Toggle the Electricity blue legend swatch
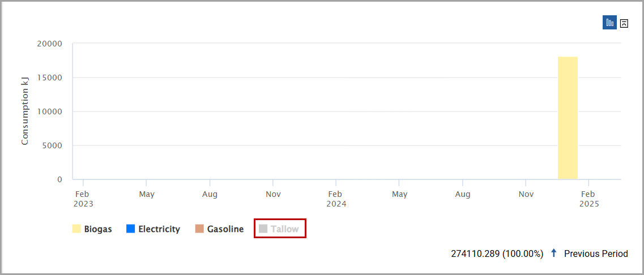644x275 pixels. tap(131, 229)
